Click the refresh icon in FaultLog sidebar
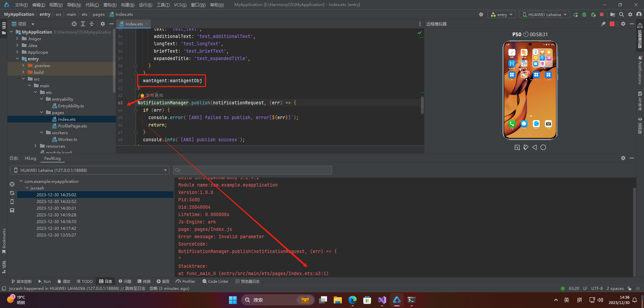The width and height of the screenshot is (644, 308). pyautogui.click(x=12, y=193)
